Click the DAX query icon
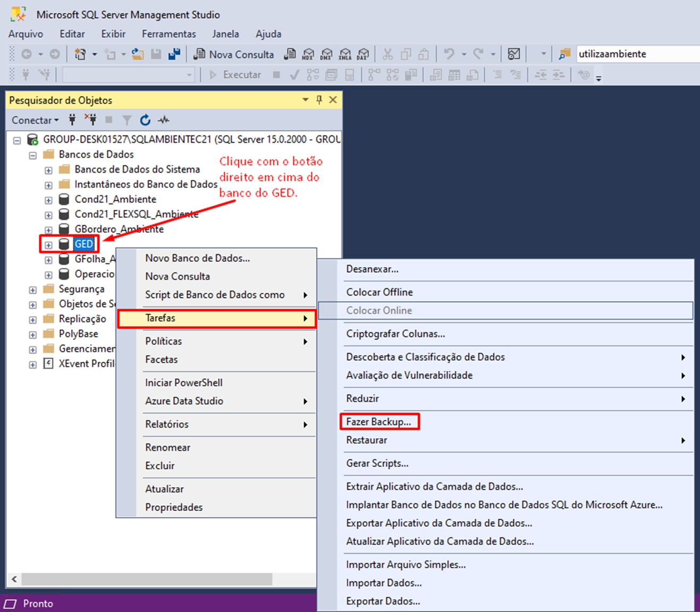This screenshot has width=700, height=612. [363, 54]
